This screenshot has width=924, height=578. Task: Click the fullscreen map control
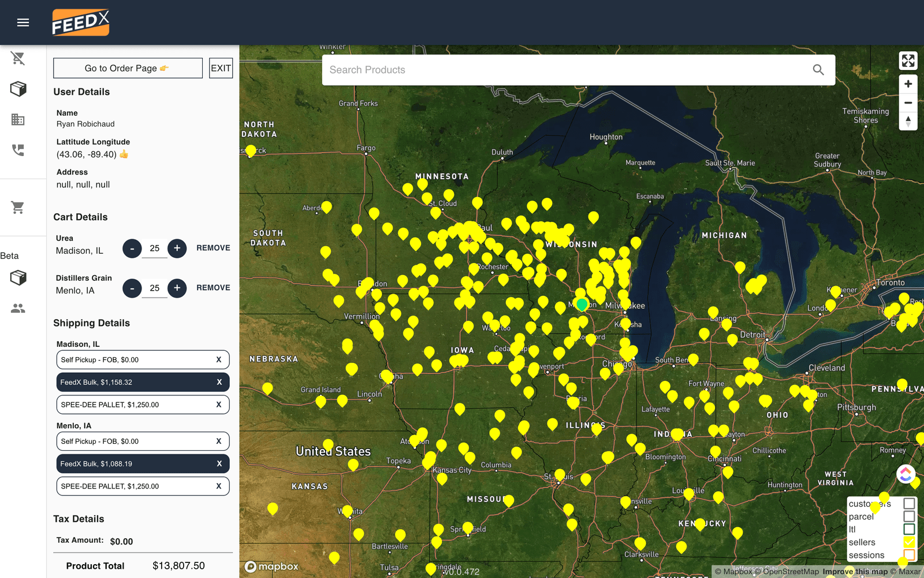click(908, 61)
